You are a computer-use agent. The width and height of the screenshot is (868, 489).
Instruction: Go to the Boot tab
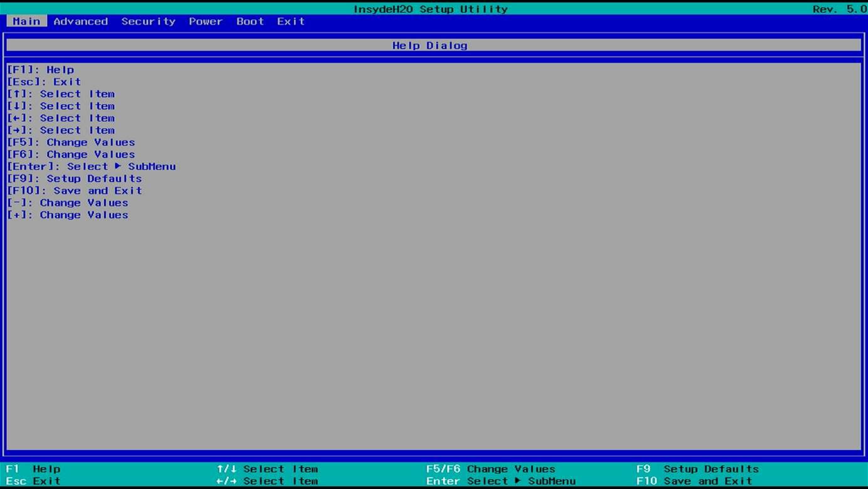point(250,21)
